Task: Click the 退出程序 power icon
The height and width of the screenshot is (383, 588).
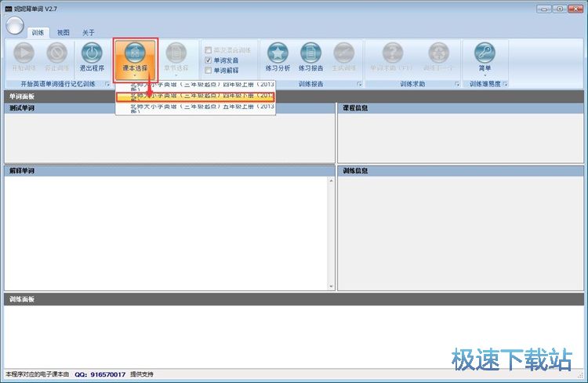Action: point(92,53)
